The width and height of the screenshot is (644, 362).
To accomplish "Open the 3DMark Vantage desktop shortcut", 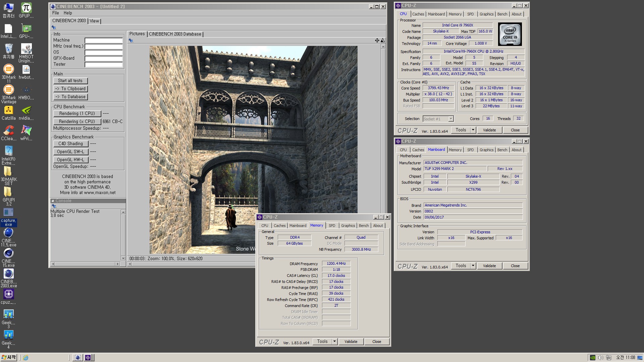I will 8,94.
